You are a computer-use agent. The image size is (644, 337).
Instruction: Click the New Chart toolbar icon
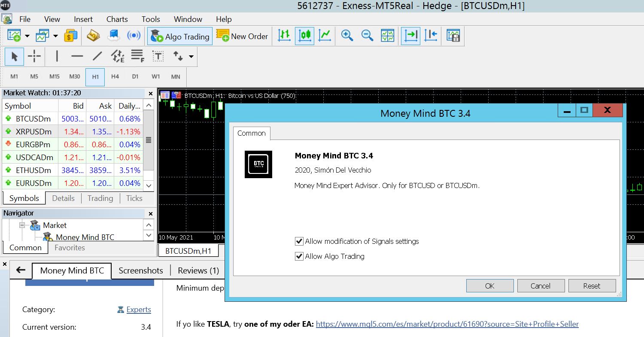[x=14, y=36]
